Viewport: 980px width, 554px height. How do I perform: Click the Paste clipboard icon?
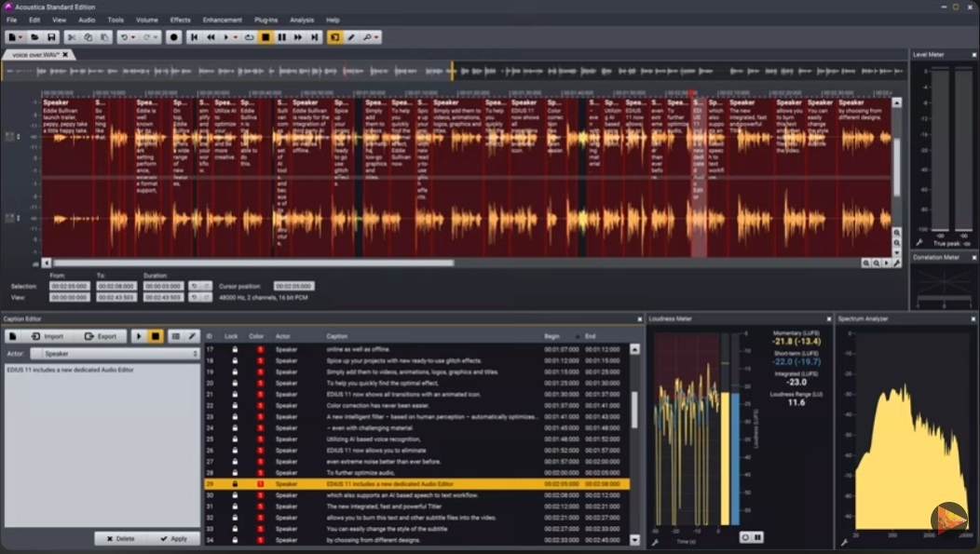pos(104,37)
